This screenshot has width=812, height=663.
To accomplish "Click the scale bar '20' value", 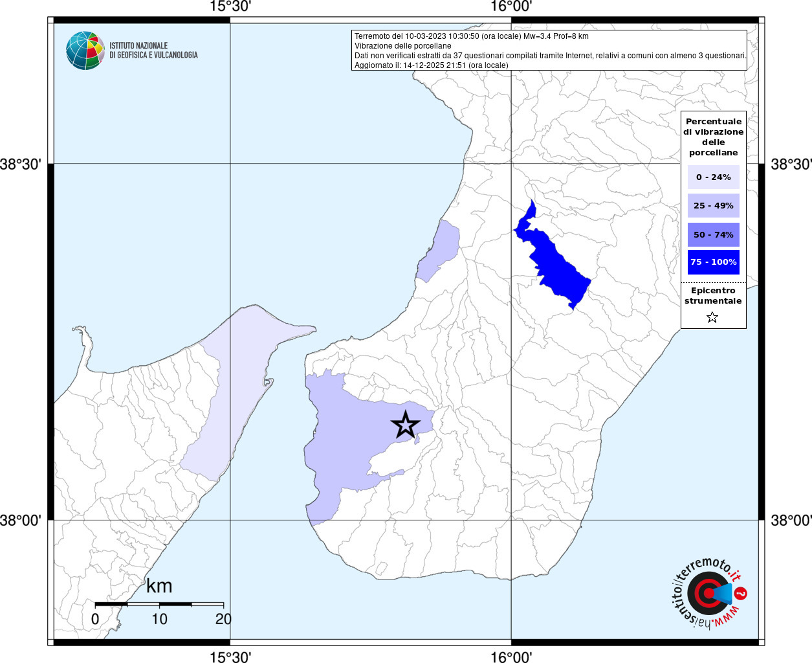I will point(223,619).
